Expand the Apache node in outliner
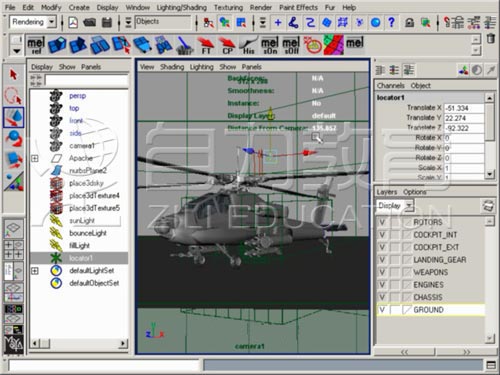The image size is (500, 375). click(x=35, y=158)
